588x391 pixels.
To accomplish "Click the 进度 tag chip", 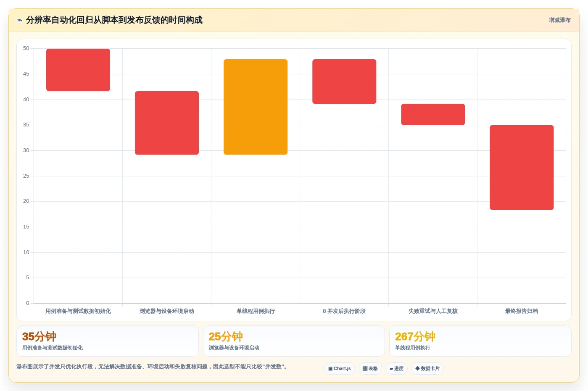I will click(x=396, y=369).
